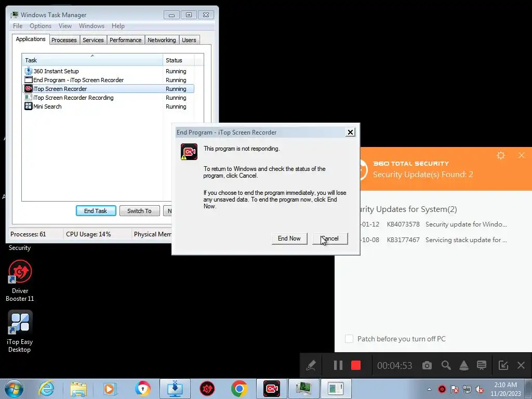Open Internet Explorer from the taskbar

[x=46, y=389]
